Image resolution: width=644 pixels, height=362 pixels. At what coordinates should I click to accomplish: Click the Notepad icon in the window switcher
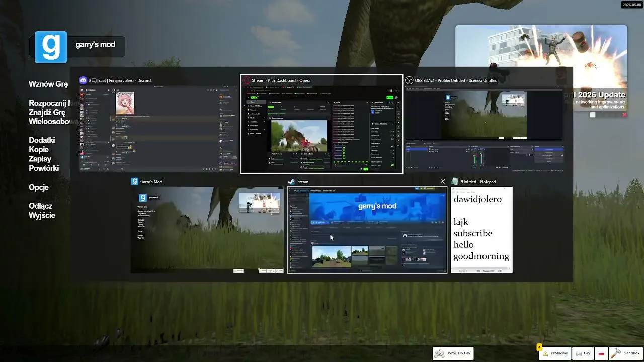(x=455, y=182)
